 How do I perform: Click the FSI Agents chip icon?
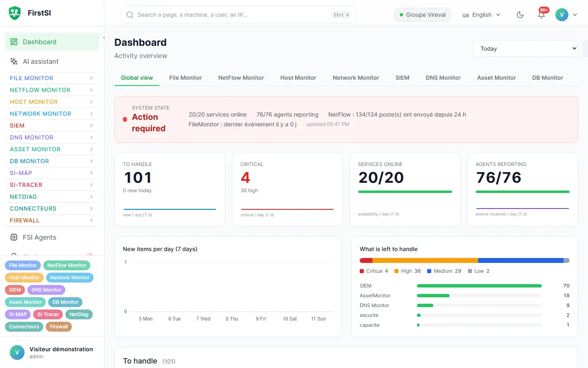14,237
